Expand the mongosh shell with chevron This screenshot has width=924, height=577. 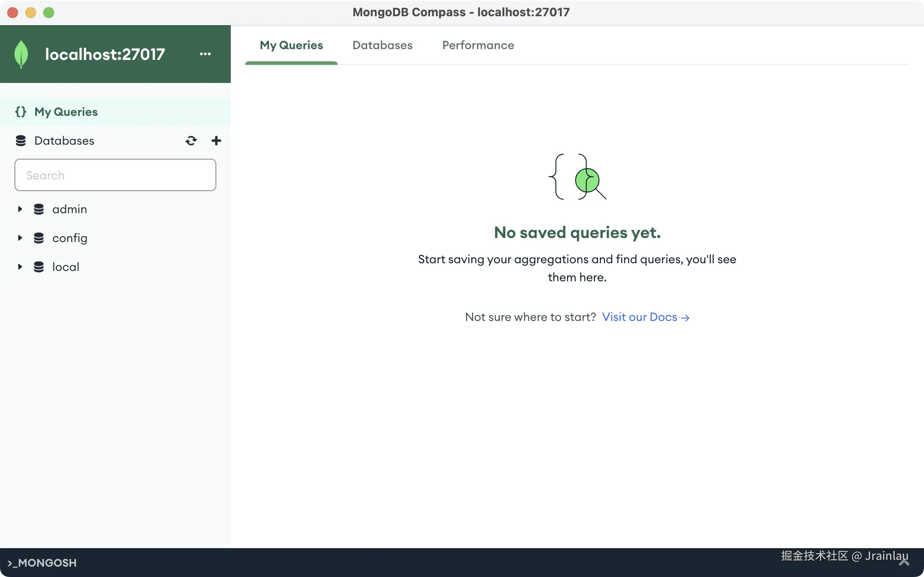click(x=904, y=563)
